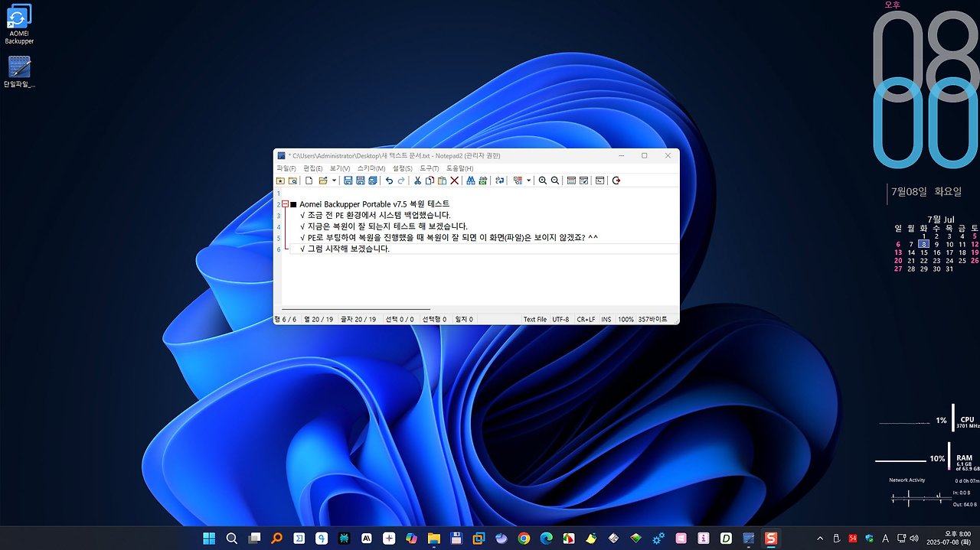The image size is (980, 550).
Task: Open the Windows Start menu
Action: click(x=209, y=539)
